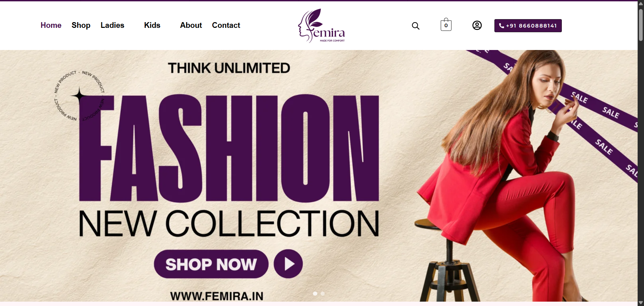
Task: Call the +91 8660888141 button
Action: (x=528, y=25)
